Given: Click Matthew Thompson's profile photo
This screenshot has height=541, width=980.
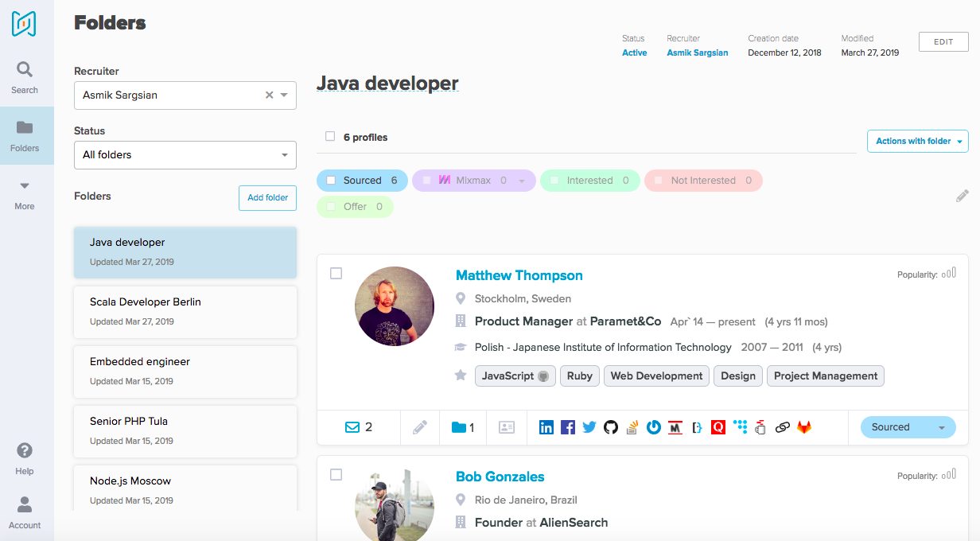Looking at the screenshot, I should point(395,306).
